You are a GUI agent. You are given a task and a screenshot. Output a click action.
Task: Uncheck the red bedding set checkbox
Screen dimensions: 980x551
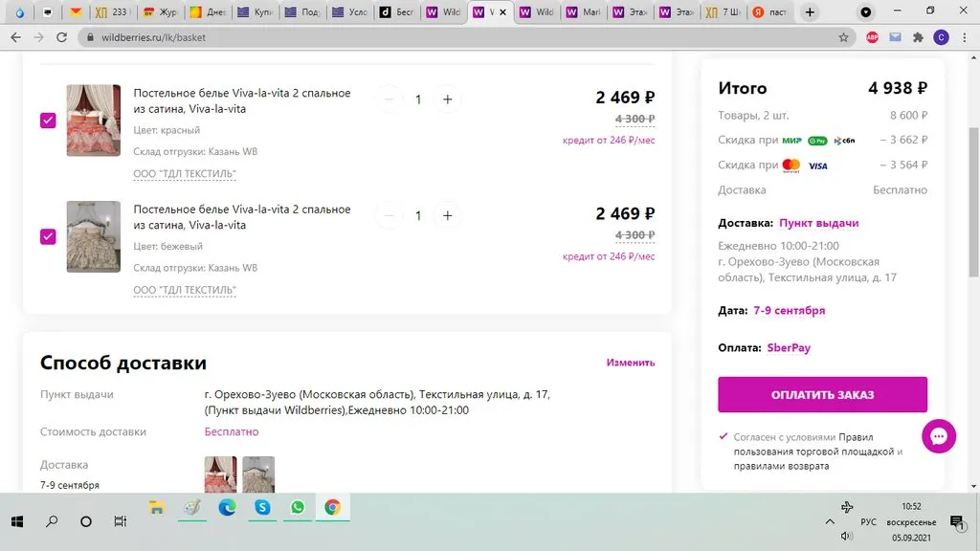click(x=48, y=121)
